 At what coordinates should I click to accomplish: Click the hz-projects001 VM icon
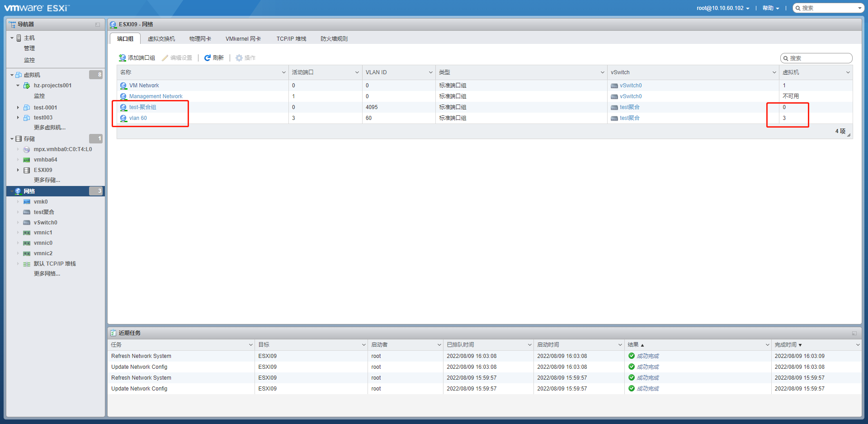(27, 86)
